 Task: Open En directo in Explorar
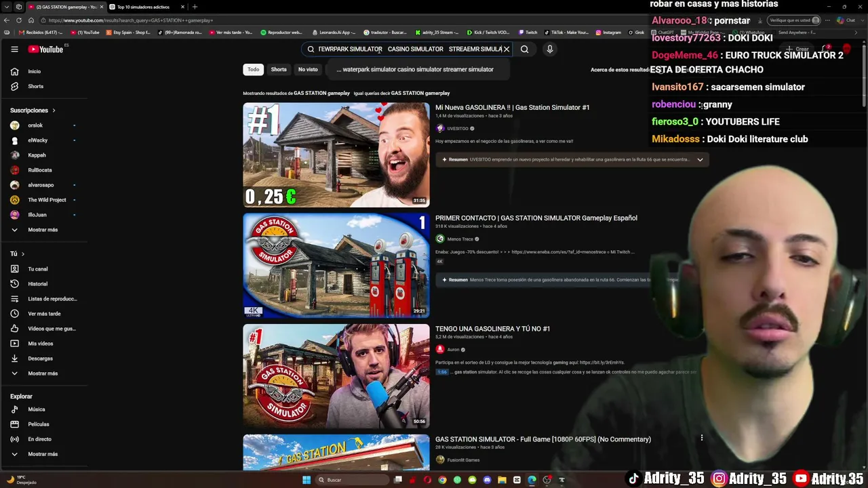[x=39, y=439]
